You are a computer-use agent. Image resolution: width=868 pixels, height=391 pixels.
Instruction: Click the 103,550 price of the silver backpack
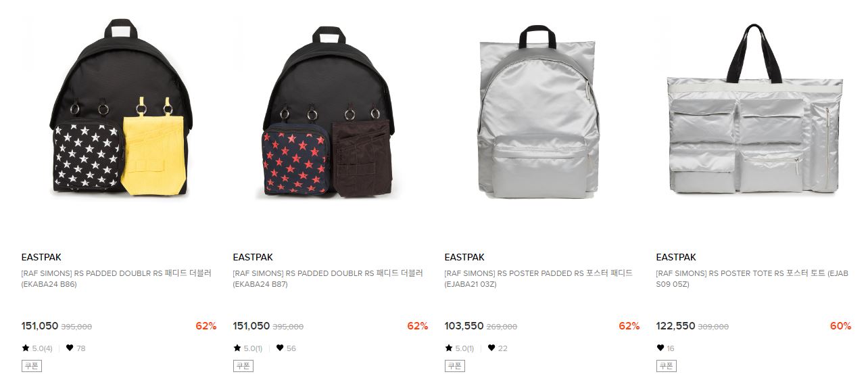[x=464, y=326]
